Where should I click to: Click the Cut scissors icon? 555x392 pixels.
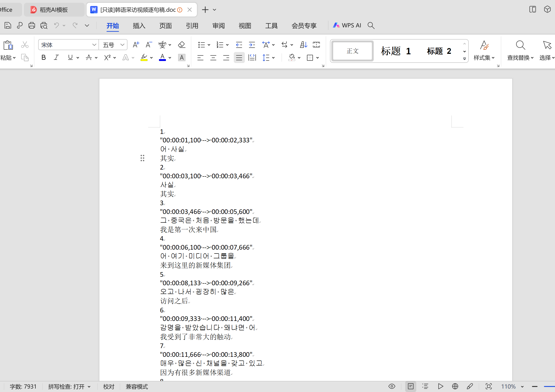pos(25,45)
